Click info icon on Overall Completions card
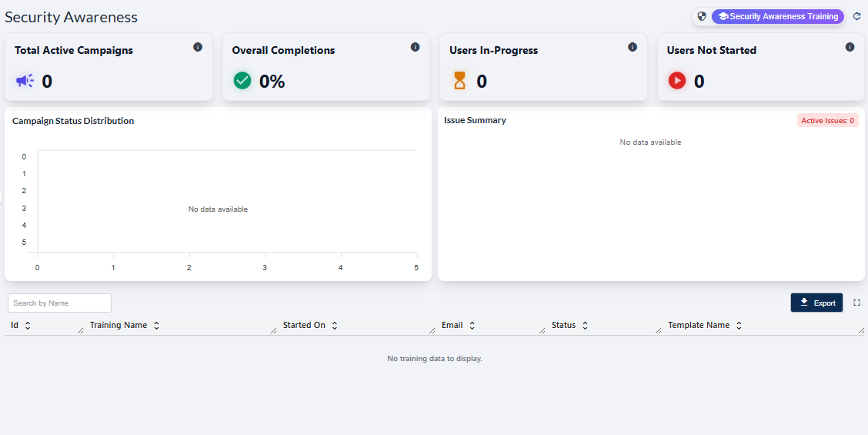 [416, 47]
